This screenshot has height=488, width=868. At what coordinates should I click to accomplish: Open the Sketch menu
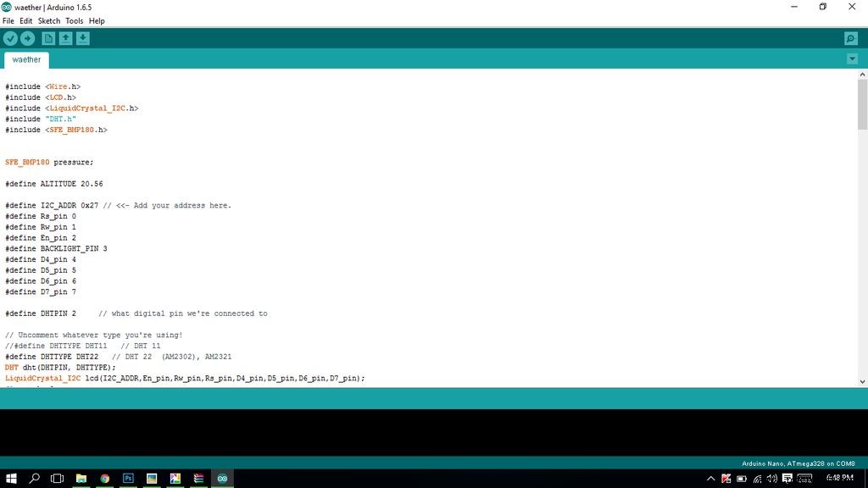coord(48,20)
